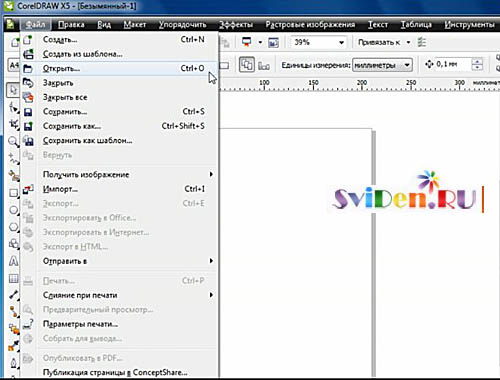500x380 pixels.
Task: Select the Text tool
Action: click(13, 261)
